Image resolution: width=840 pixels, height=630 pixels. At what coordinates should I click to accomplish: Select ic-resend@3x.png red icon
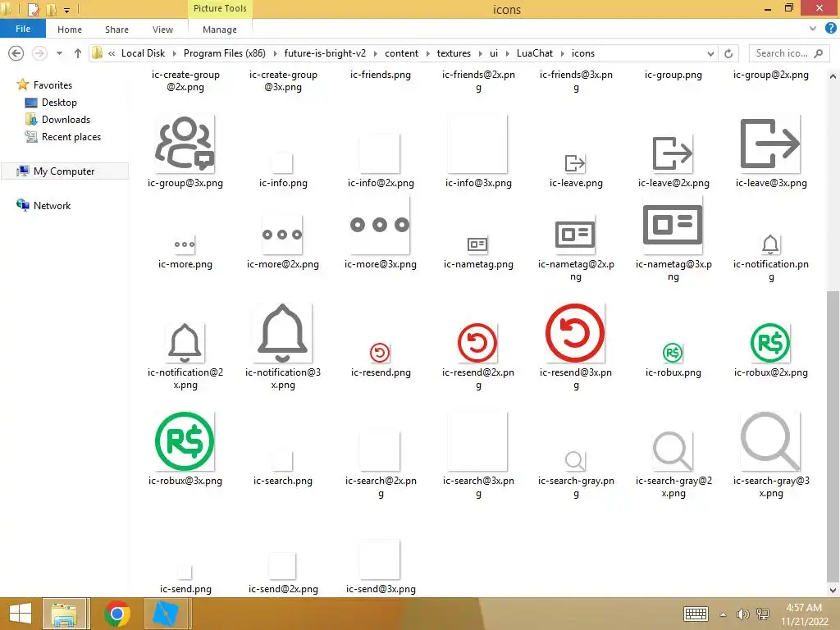(575, 333)
